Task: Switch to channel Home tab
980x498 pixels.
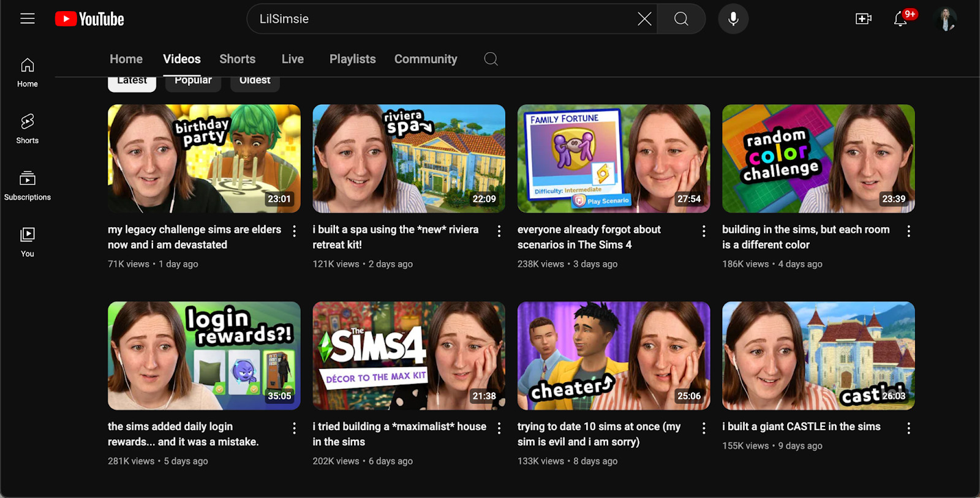Action: (126, 59)
